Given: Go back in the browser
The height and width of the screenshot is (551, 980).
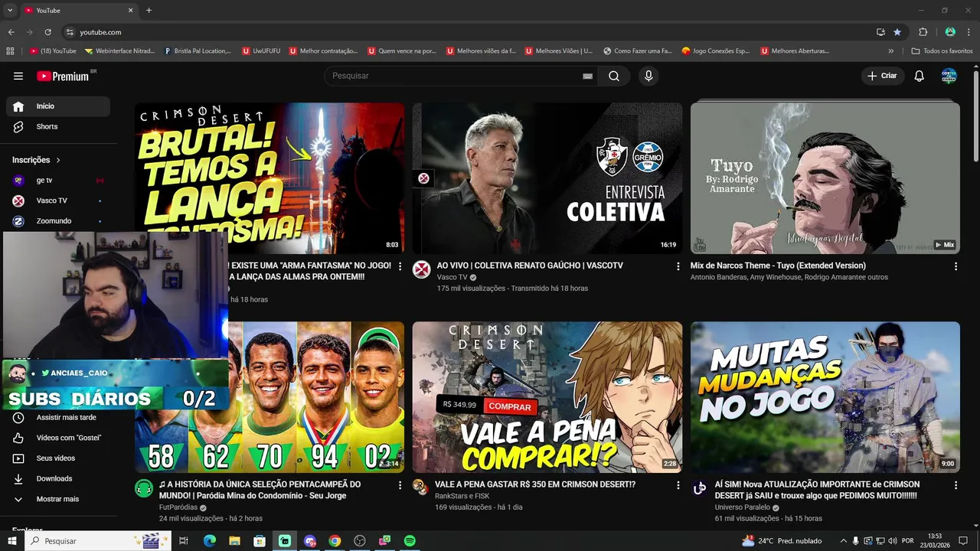Looking at the screenshot, I should point(11,32).
